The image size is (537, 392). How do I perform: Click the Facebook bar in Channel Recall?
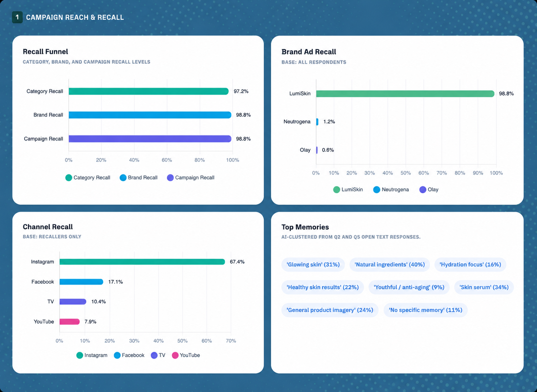coord(81,282)
